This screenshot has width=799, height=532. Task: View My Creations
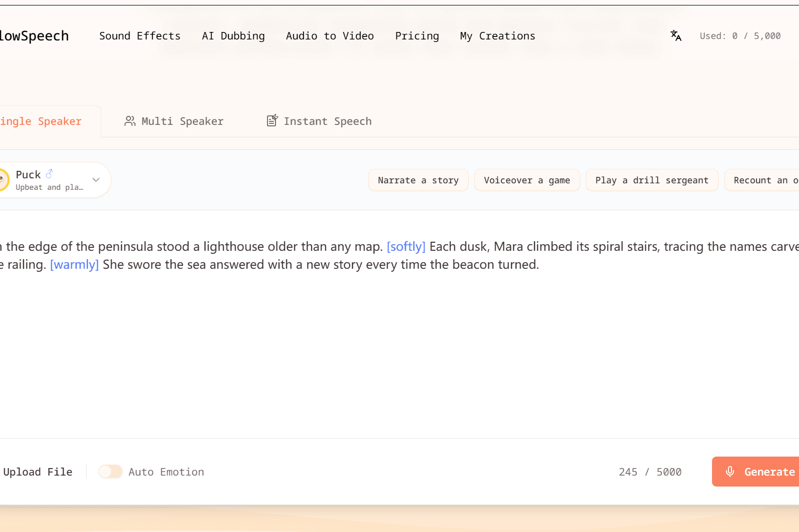coord(497,36)
